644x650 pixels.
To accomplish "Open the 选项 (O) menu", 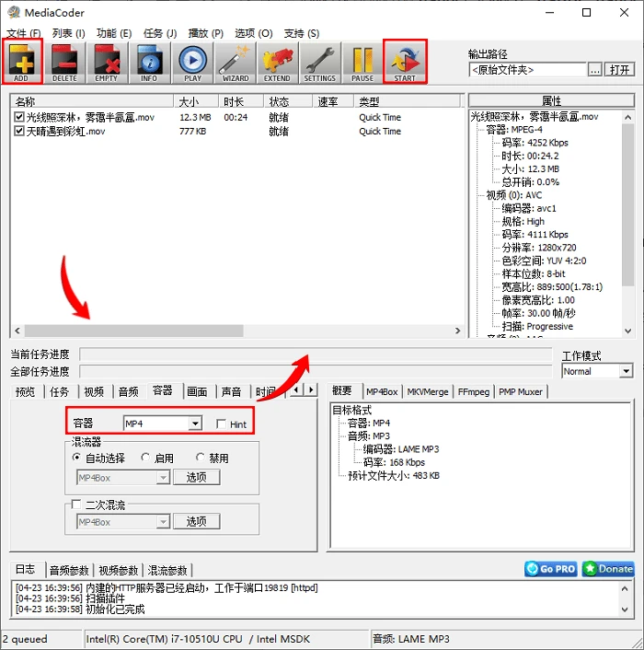I will tap(253, 33).
